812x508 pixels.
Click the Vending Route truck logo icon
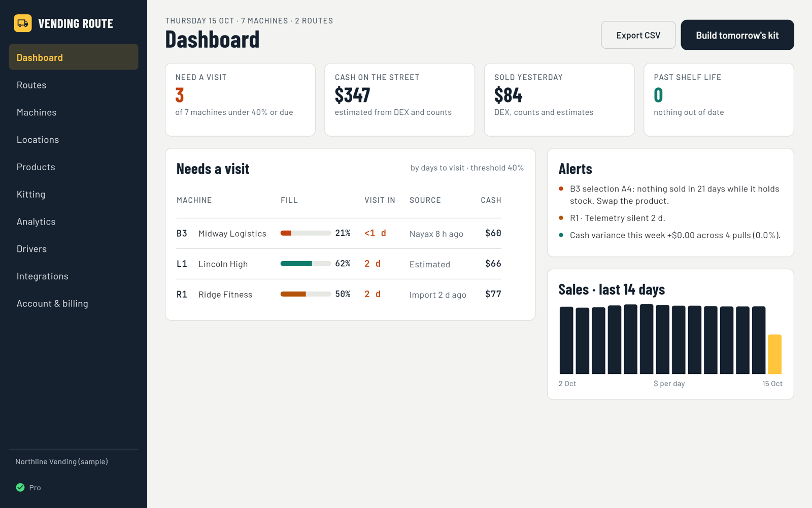(23, 23)
